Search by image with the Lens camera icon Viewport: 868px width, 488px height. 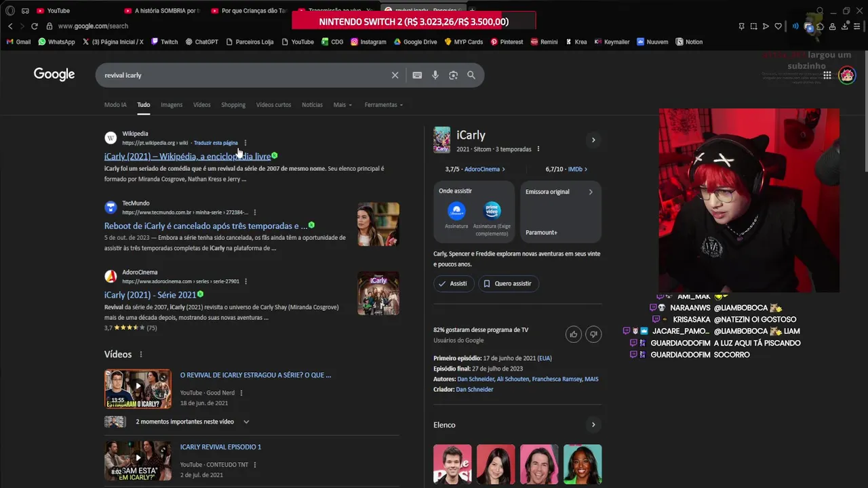pos(453,75)
